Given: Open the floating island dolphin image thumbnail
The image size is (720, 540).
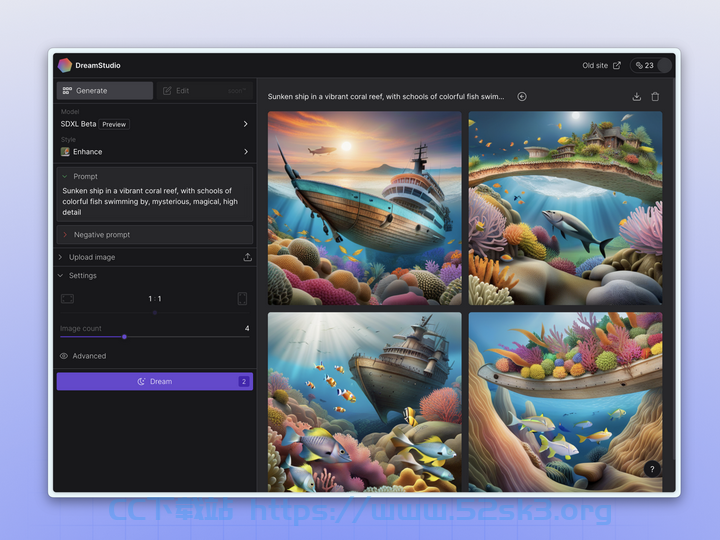Looking at the screenshot, I should tap(565, 208).
